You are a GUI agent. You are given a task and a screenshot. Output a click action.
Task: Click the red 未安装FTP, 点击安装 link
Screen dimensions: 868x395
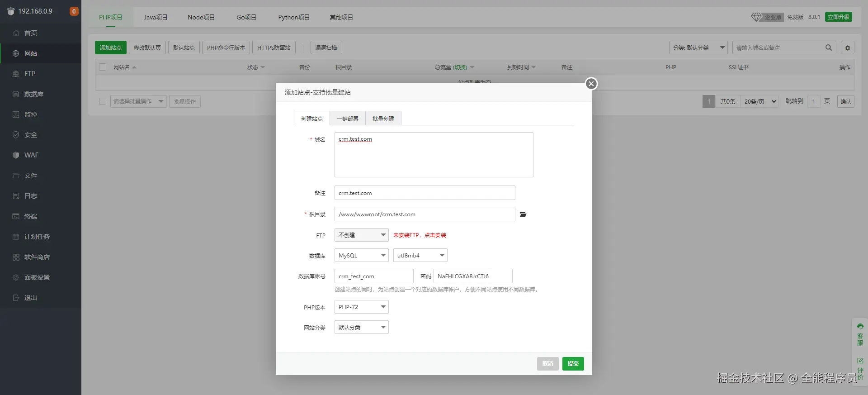420,235
